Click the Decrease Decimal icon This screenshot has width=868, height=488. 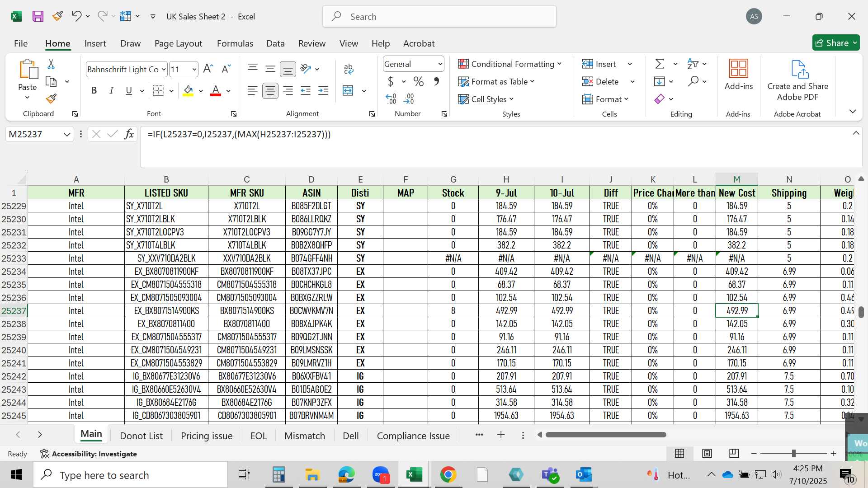(409, 99)
